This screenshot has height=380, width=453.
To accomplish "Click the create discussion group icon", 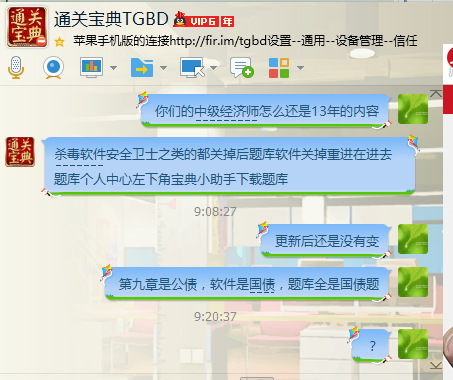I will (242, 67).
